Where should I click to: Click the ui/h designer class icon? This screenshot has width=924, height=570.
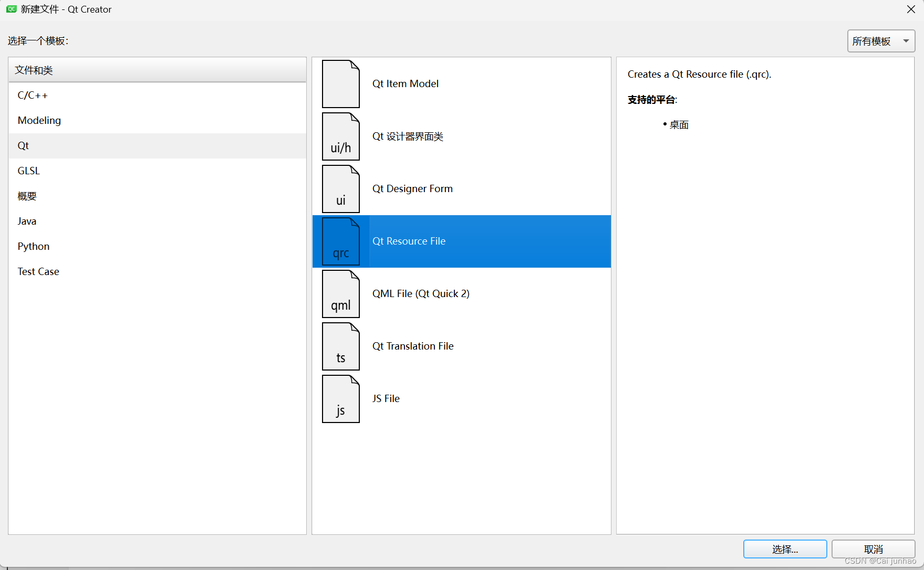pyautogui.click(x=341, y=136)
